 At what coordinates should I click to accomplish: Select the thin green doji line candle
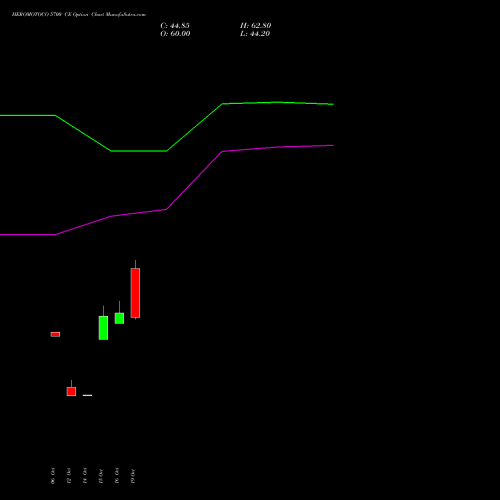87,395
